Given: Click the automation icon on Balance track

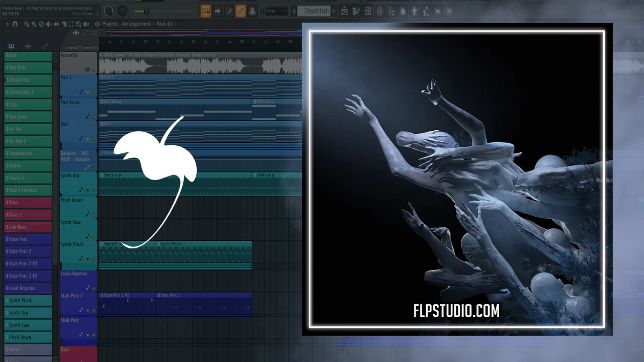Looking at the screenshot, I should 87,168.
